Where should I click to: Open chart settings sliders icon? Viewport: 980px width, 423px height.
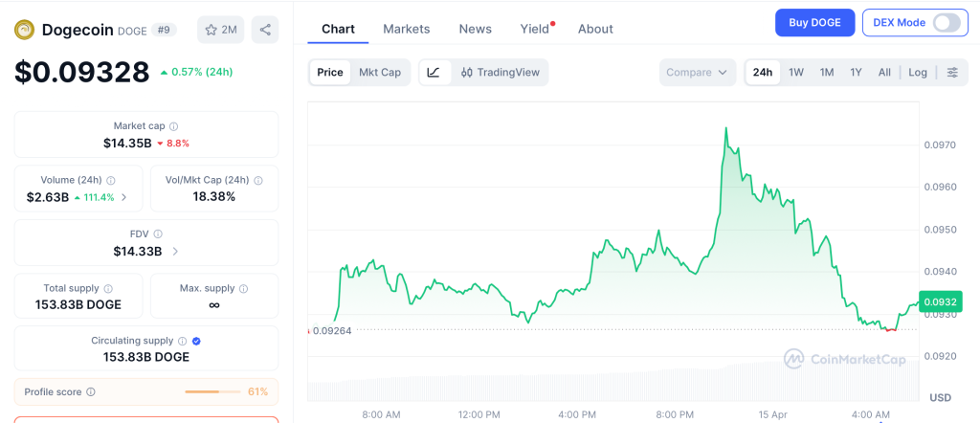click(x=952, y=73)
